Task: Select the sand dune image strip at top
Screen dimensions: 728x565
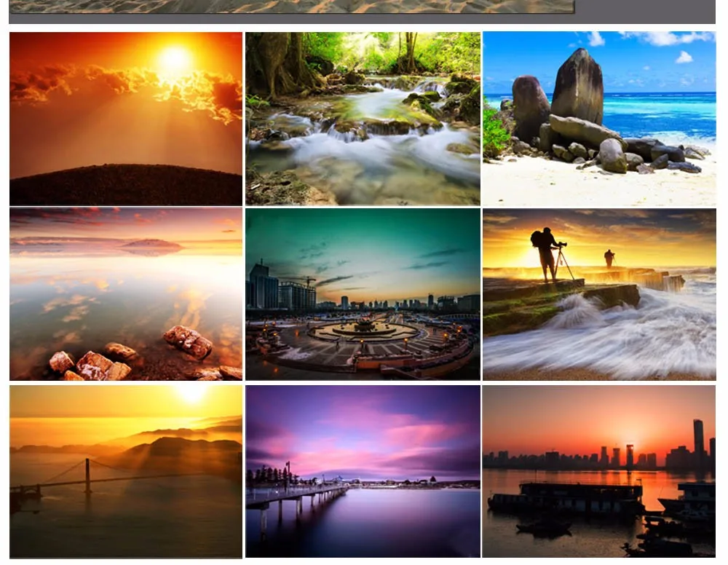Action: coord(292,7)
